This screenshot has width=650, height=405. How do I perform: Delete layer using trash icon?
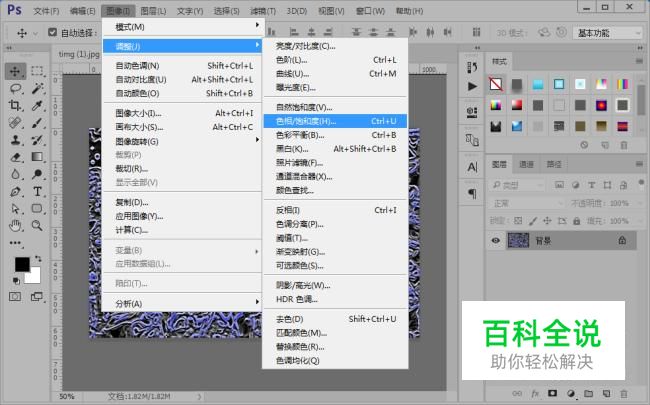[x=624, y=393]
